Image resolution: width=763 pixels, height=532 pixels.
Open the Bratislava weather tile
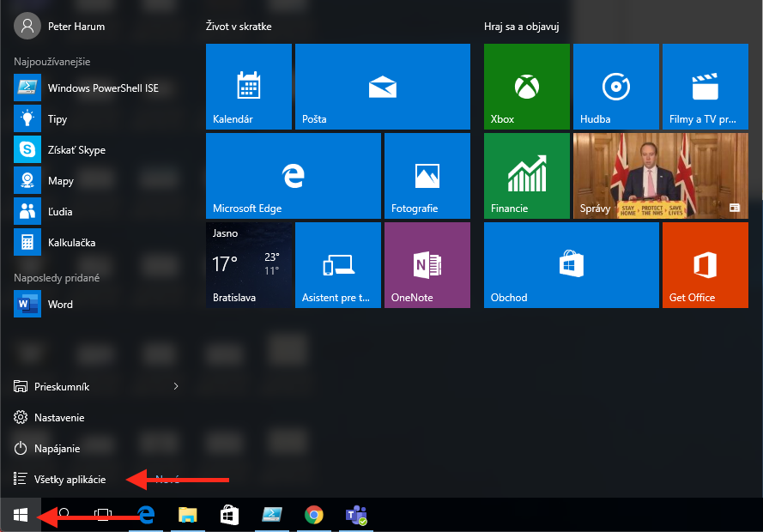click(248, 264)
